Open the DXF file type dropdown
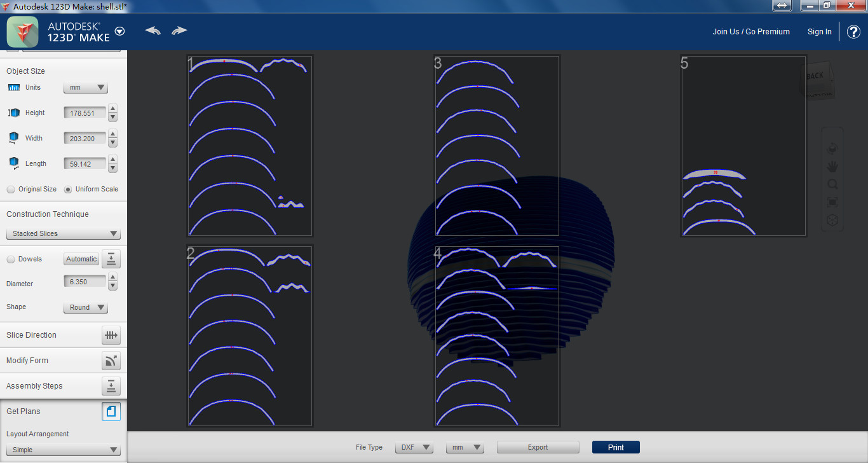 (414, 447)
